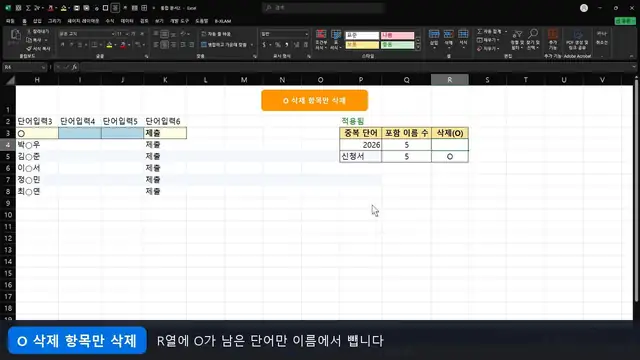Screen dimensions: 640x360
Task: Switch to the Data (데이터) tab
Action: pyautogui.click(x=127, y=21)
